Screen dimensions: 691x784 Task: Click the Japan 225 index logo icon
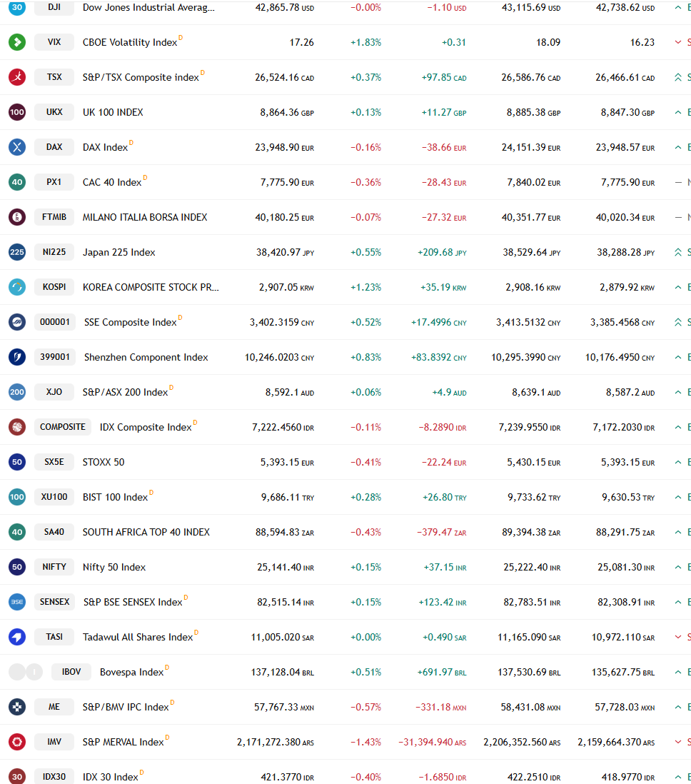pyautogui.click(x=17, y=252)
